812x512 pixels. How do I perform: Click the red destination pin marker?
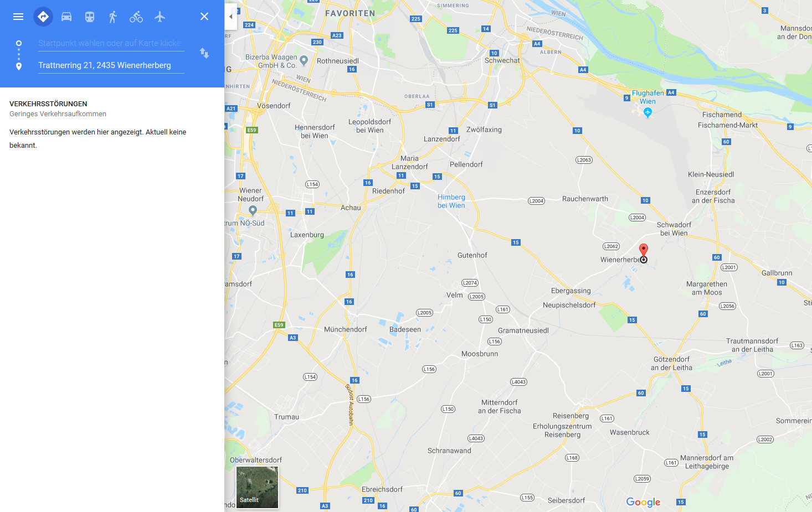click(644, 251)
